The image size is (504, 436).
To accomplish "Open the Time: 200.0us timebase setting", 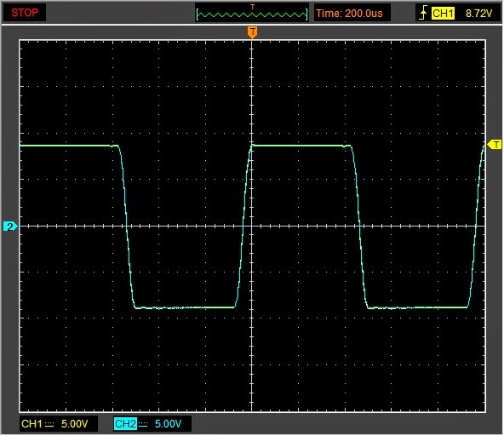I will (349, 13).
